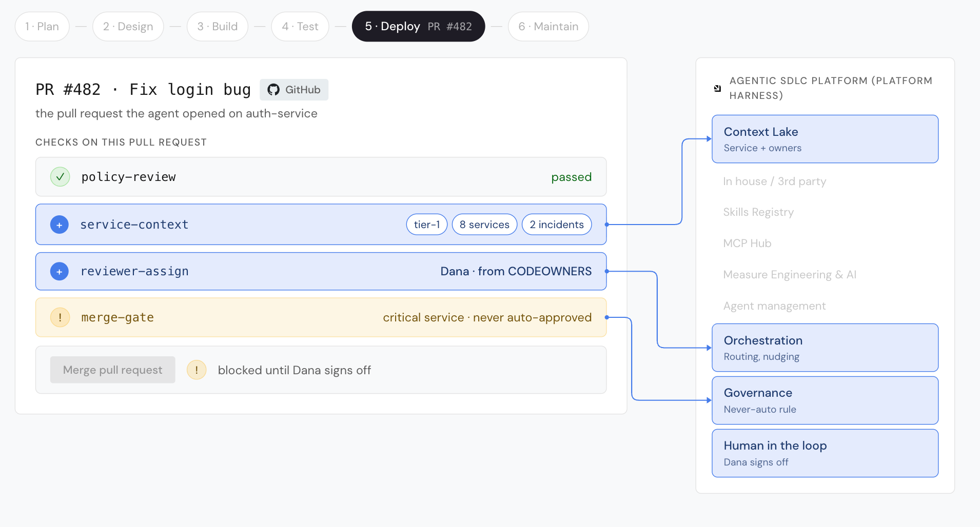Screen dimensions: 980x527
Task: Click Dana · from CODEOWNERS text
Action: click(x=516, y=271)
